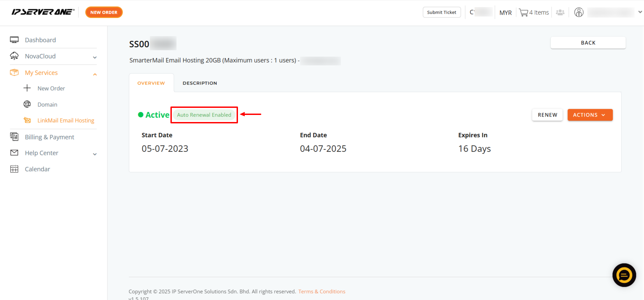Go to Billing & Payment
The width and height of the screenshot is (644, 300).
[50, 137]
